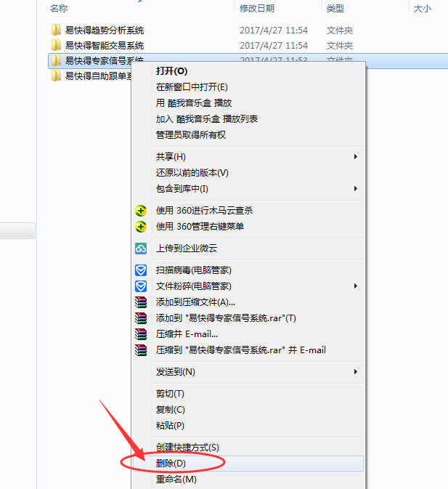
Task: Click the 扫描病毒 shield icon
Action: click(x=141, y=270)
